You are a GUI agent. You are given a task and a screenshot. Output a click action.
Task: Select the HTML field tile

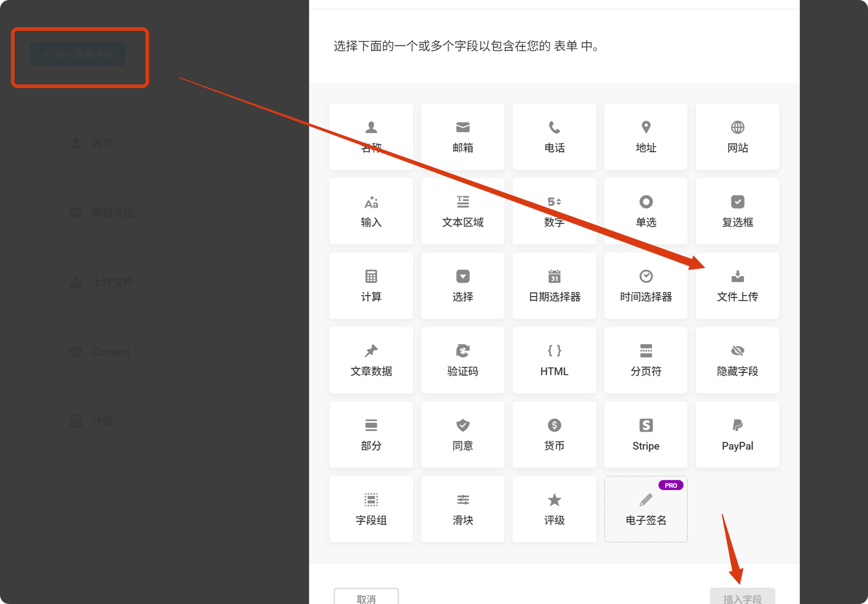[x=554, y=360]
